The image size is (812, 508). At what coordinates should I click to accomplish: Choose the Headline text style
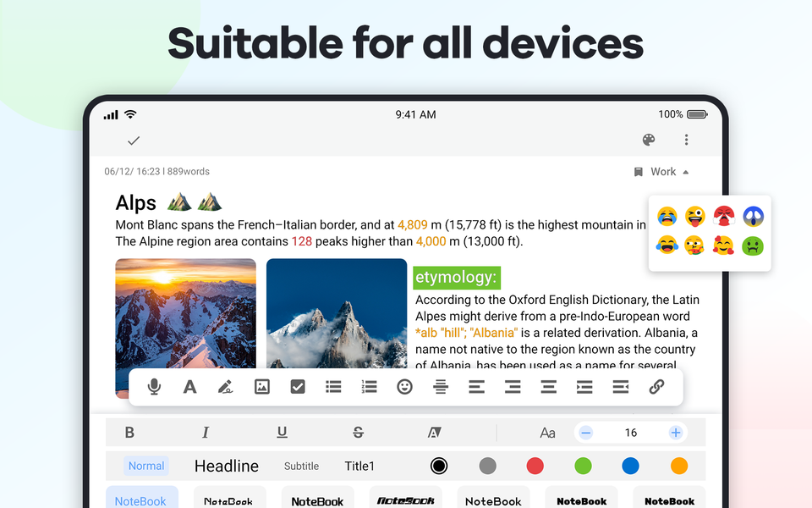point(227,466)
